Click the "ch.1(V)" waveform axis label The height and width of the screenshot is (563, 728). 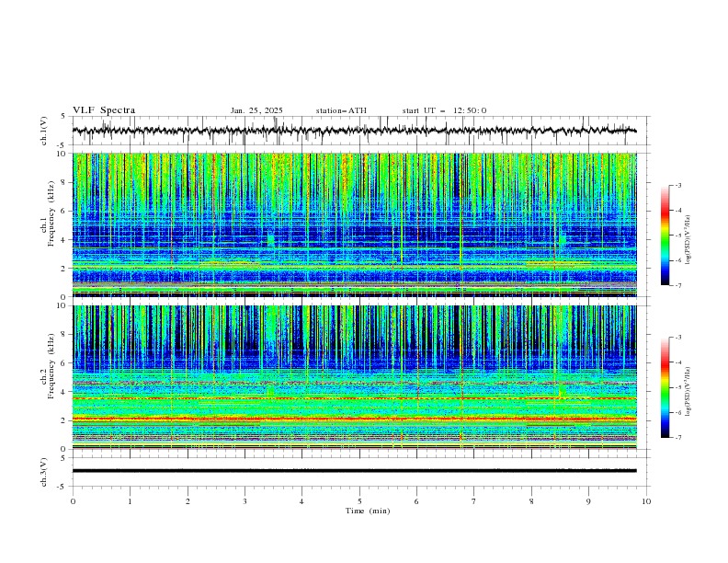click(x=44, y=131)
